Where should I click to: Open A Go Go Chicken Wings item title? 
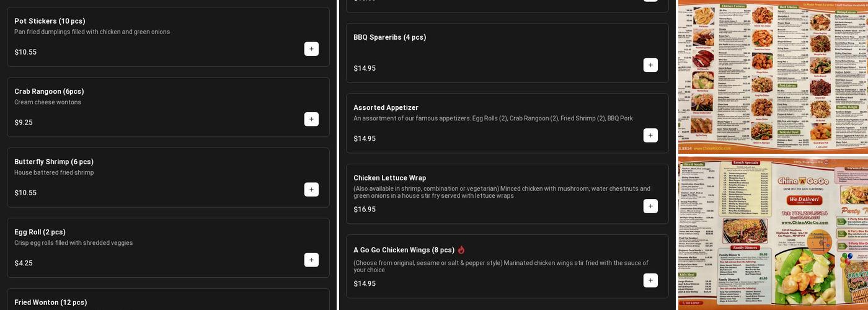[404, 250]
